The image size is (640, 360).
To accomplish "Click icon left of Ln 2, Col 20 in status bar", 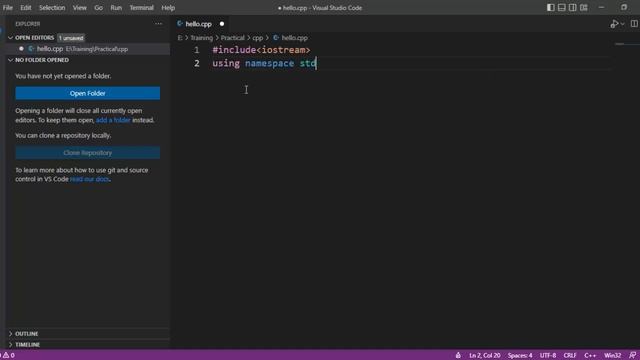I will pyautogui.click(x=458, y=356).
